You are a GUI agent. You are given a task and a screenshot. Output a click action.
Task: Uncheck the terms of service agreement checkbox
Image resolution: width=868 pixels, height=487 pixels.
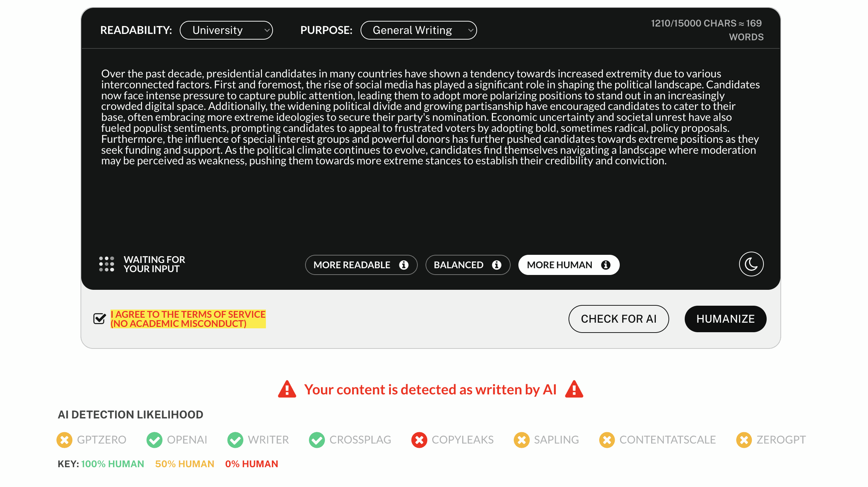(99, 318)
